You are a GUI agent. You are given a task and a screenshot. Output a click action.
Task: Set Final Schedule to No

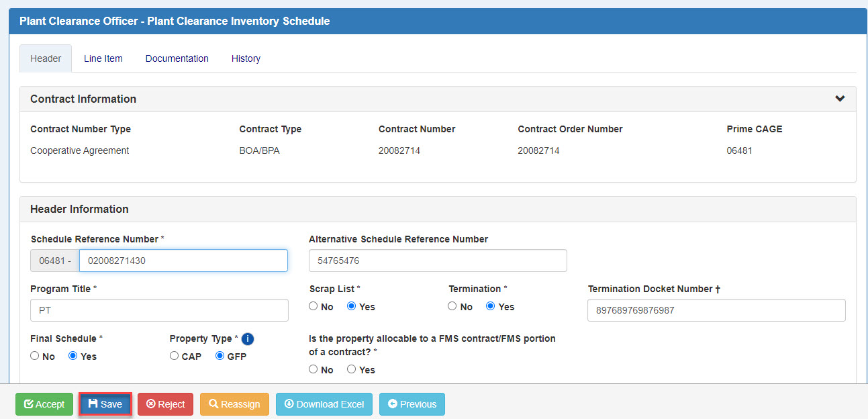pyautogui.click(x=35, y=357)
